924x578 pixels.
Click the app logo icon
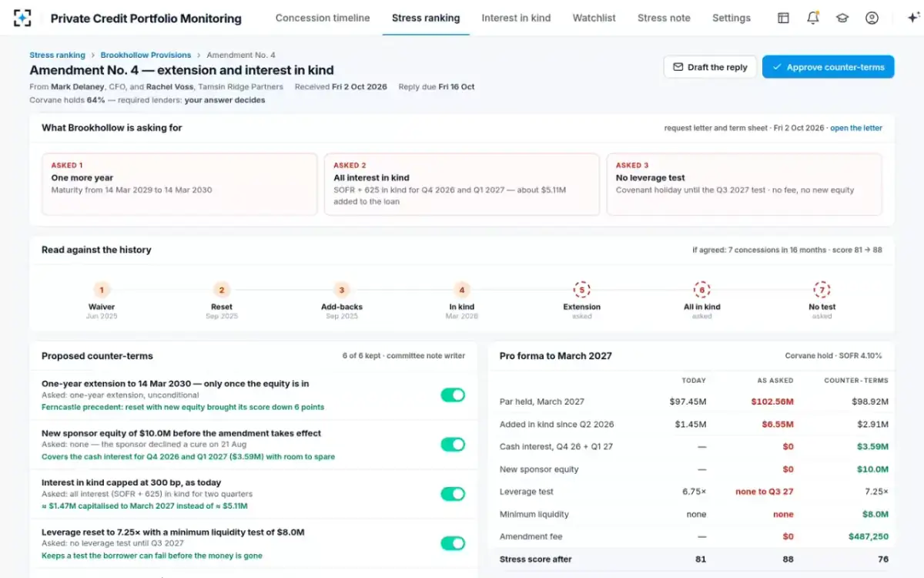(22, 18)
